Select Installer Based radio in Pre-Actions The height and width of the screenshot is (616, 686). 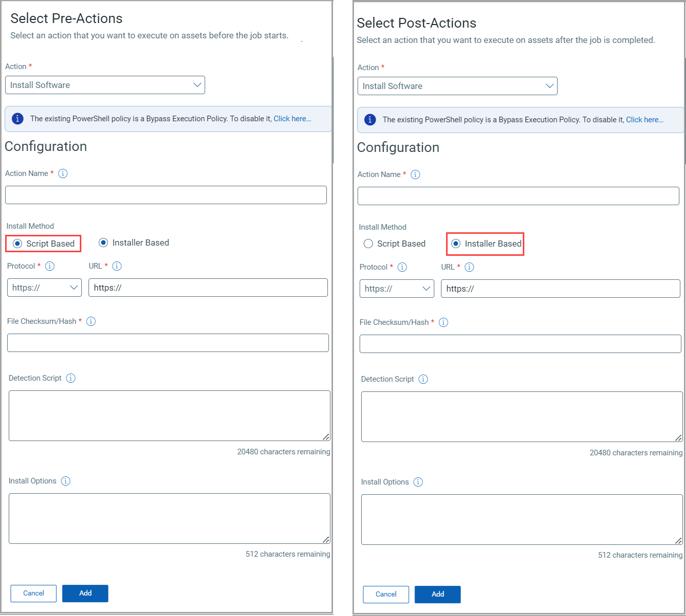[x=103, y=243]
